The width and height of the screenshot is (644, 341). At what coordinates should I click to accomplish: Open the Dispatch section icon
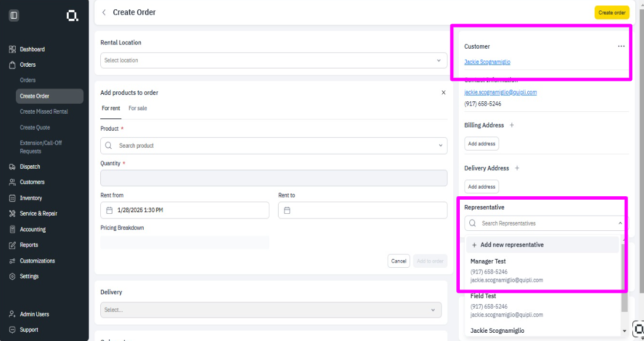[x=12, y=166]
